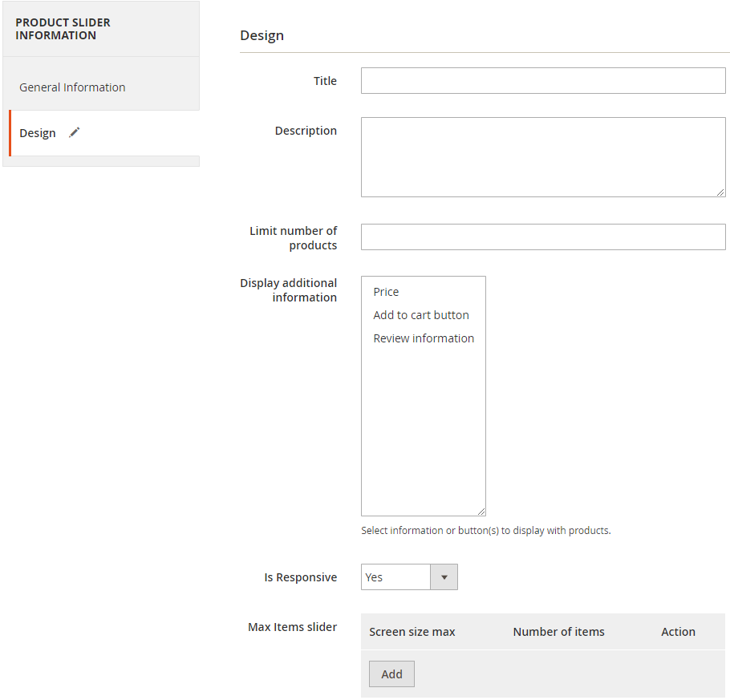Choose the Add to cart button option

click(421, 315)
